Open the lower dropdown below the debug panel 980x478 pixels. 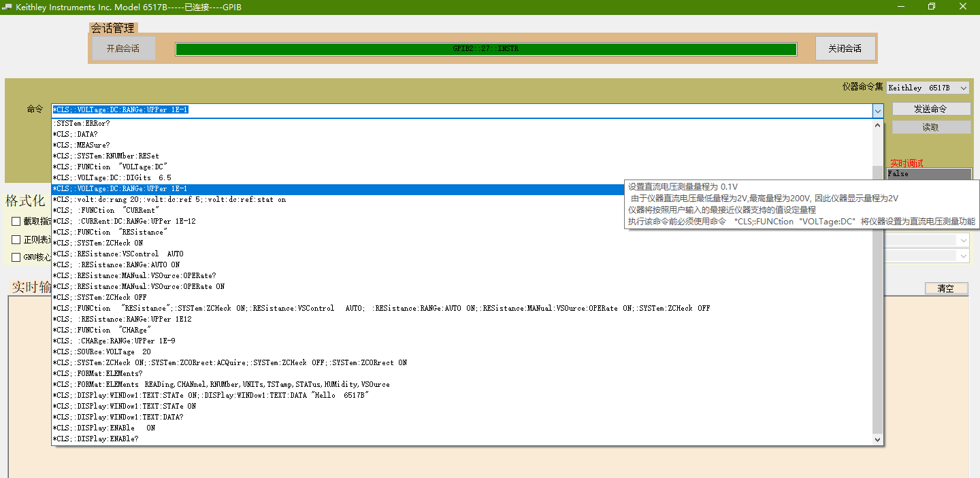tap(962, 255)
